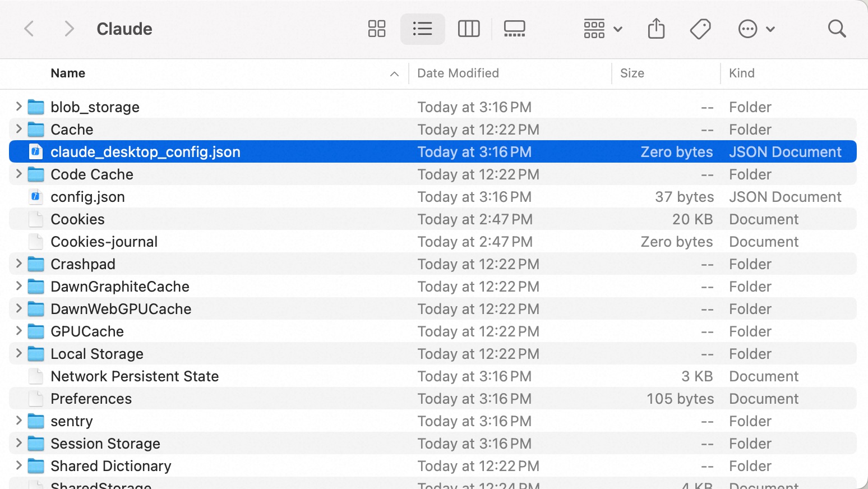This screenshot has width=868, height=489.
Task: Click the Crashpad folder icon
Action: [x=36, y=264]
